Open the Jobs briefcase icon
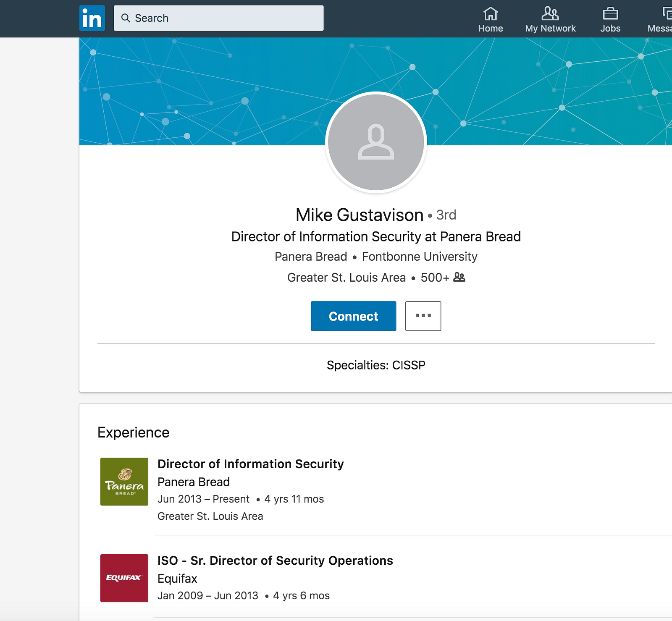The width and height of the screenshot is (672, 621). coord(610,13)
